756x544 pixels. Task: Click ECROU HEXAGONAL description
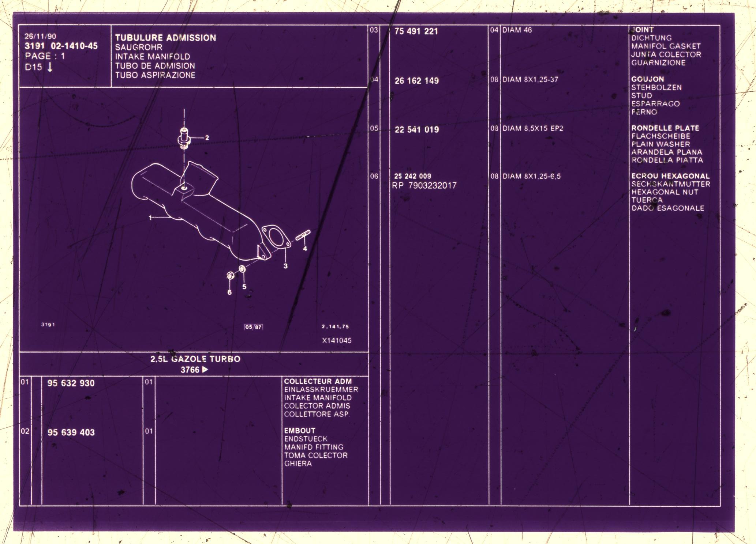pyautogui.click(x=670, y=176)
